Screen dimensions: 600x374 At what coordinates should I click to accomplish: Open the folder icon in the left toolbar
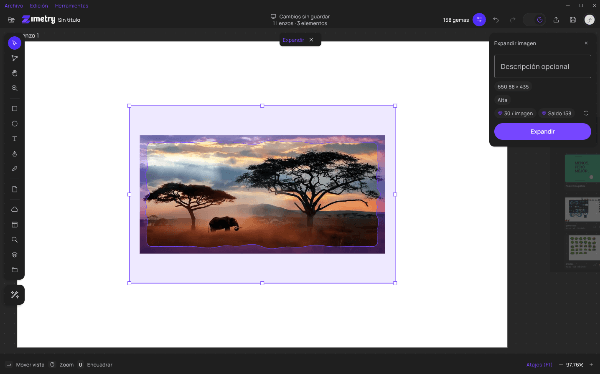click(x=15, y=269)
